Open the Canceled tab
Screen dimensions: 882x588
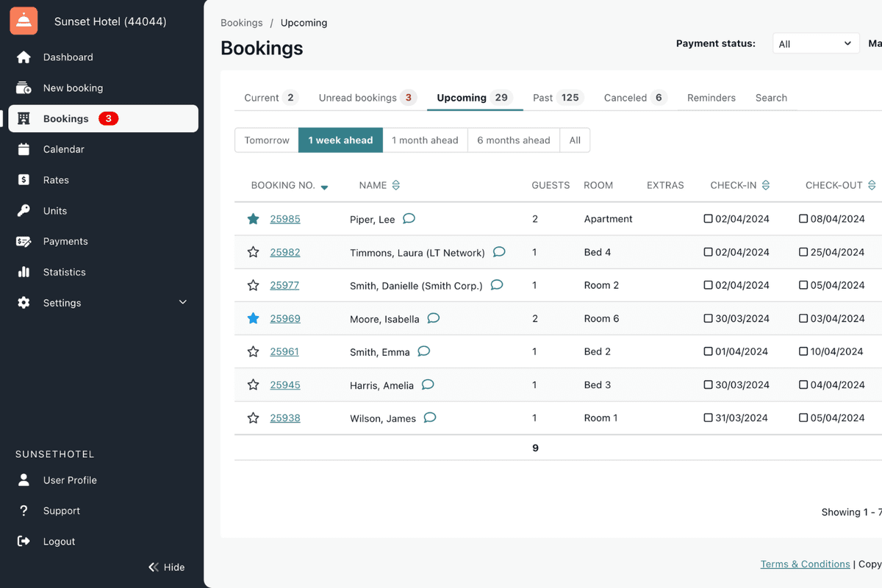[635, 98]
